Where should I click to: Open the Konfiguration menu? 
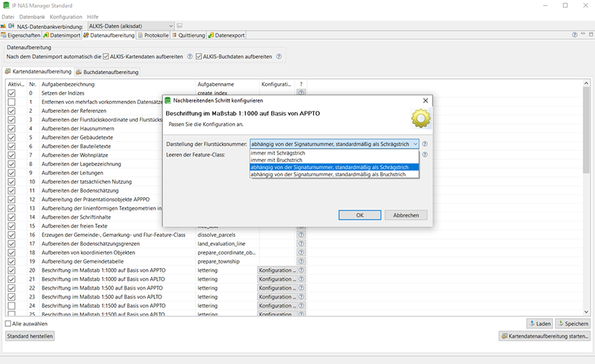[66, 16]
